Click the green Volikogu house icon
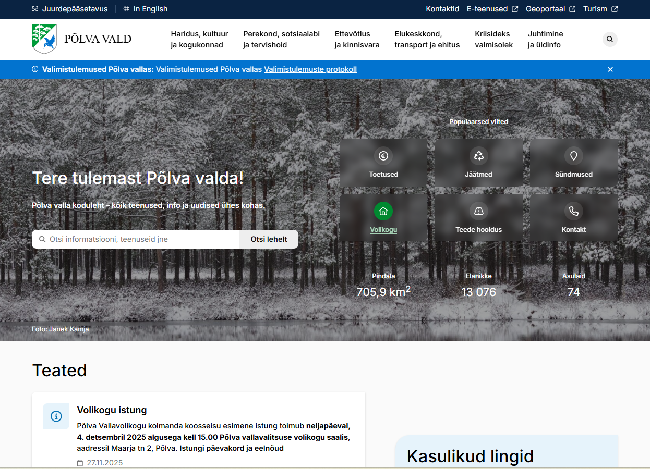Viewport: 650px width, 469px height. click(383, 211)
